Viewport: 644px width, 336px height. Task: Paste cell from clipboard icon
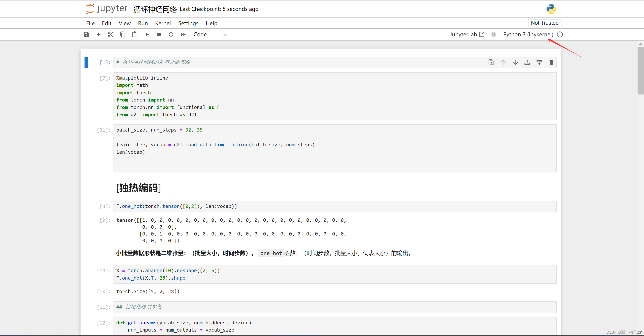pos(135,34)
